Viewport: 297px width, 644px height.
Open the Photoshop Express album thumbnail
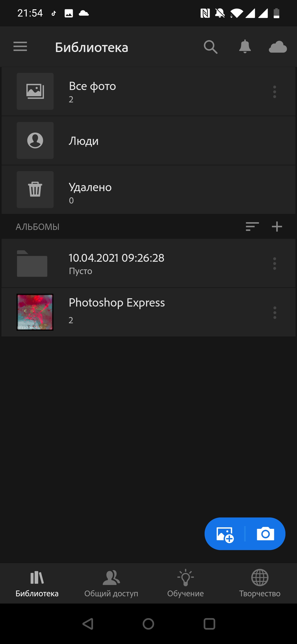coord(35,312)
